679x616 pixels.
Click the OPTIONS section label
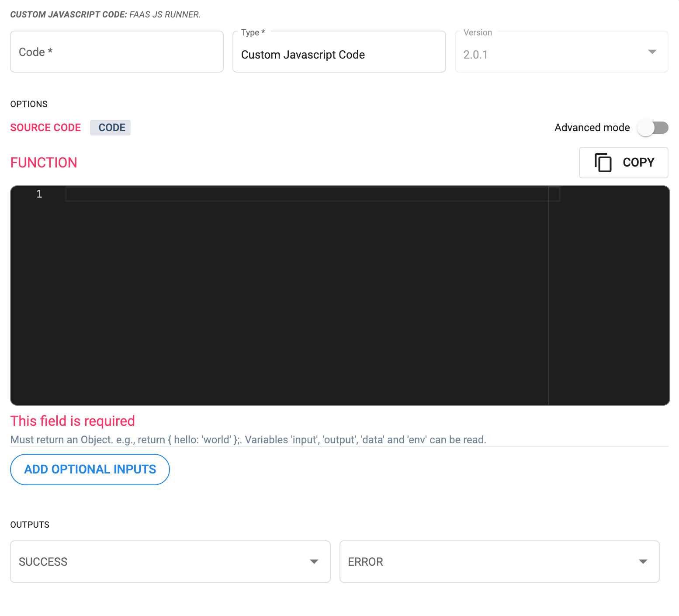point(29,104)
